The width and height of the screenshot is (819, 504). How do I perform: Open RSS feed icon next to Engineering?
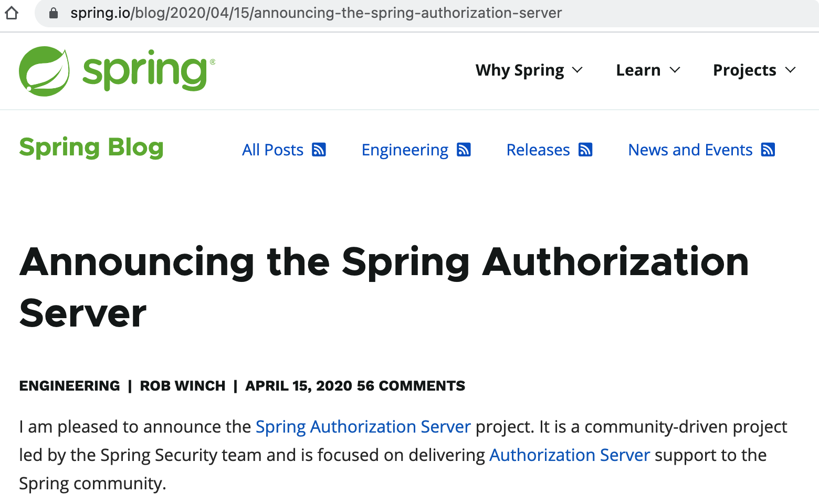tap(464, 150)
